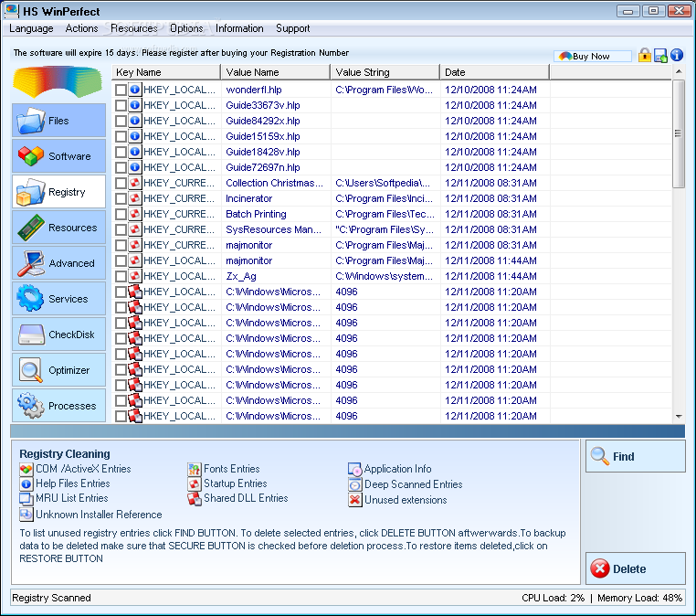Check the Incinerator row checkbox
The image size is (696, 616).
tap(121, 198)
